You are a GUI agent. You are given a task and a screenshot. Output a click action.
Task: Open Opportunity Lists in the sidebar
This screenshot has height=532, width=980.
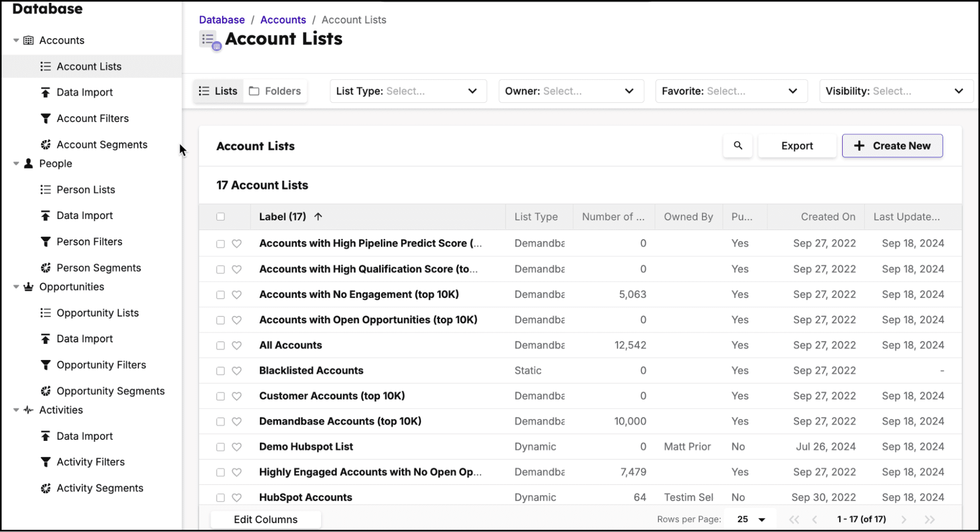coord(97,313)
